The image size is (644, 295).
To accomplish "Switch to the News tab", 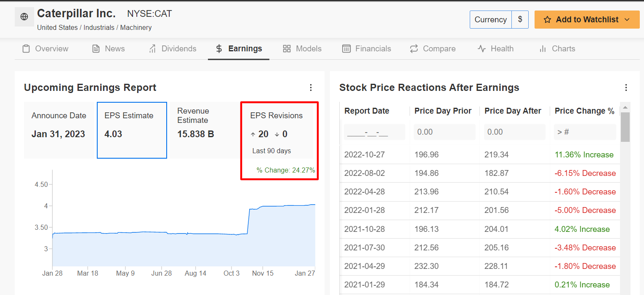I will [108, 49].
